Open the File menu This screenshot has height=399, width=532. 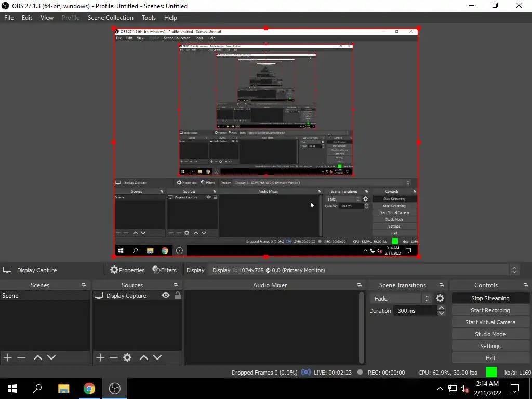click(9, 17)
